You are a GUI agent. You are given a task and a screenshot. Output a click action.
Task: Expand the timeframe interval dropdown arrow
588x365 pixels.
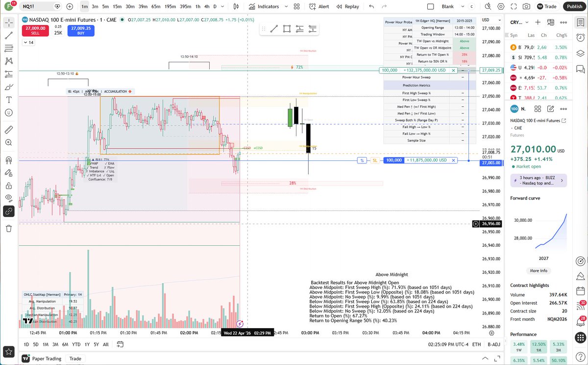pos(223,6)
